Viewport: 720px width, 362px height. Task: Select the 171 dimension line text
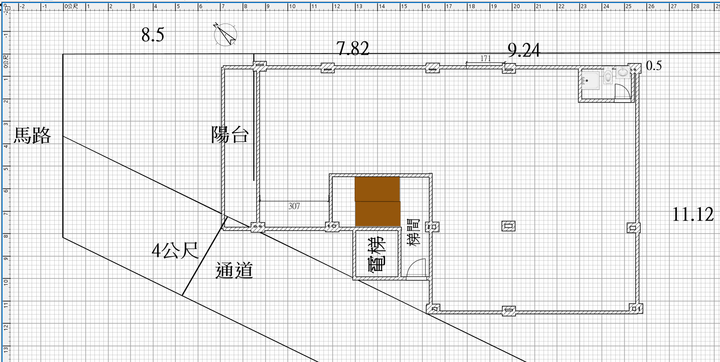[486, 58]
